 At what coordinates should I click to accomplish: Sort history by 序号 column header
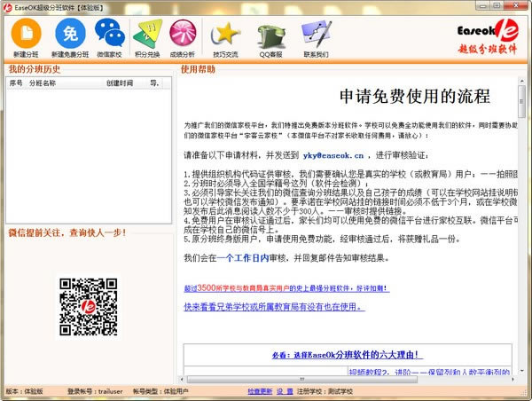16,83
